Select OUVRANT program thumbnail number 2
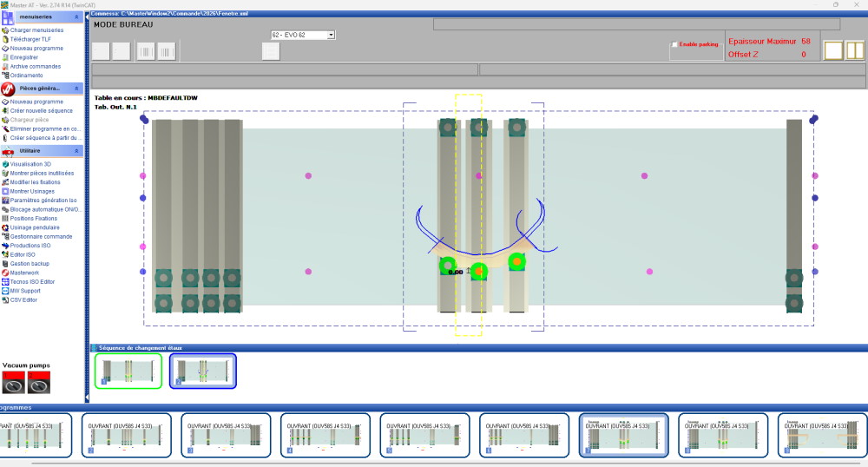 [126, 436]
